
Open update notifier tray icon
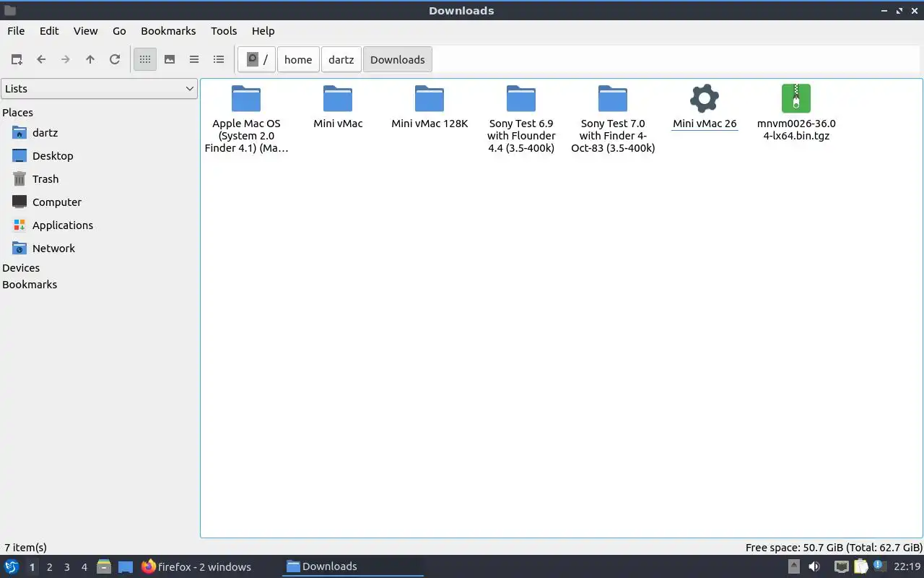[x=879, y=566]
